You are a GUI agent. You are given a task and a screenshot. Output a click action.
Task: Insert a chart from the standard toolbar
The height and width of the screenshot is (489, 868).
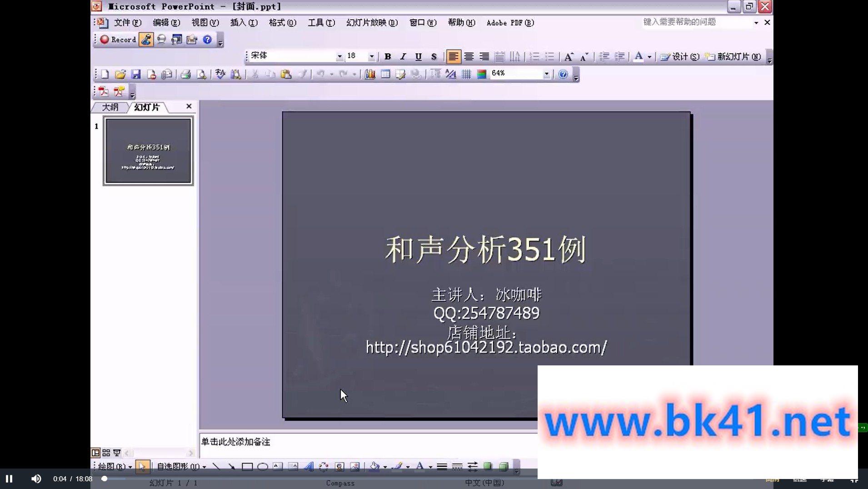tap(369, 74)
